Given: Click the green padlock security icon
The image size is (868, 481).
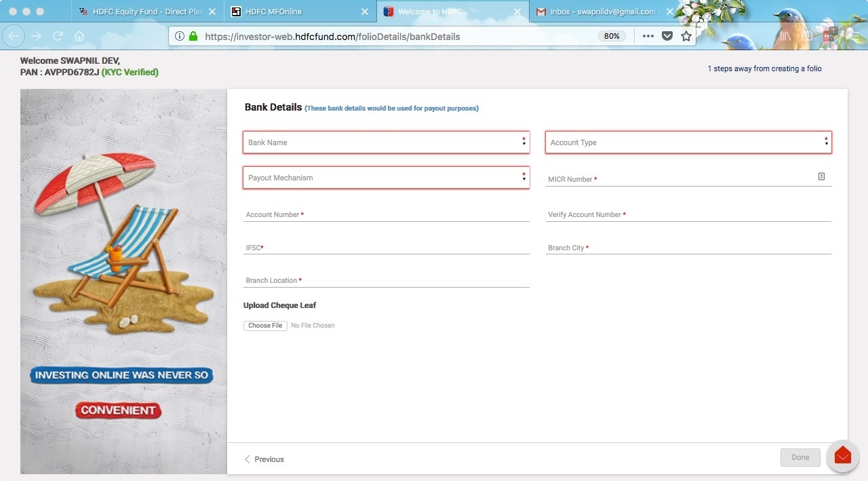Looking at the screenshot, I should (x=193, y=36).
